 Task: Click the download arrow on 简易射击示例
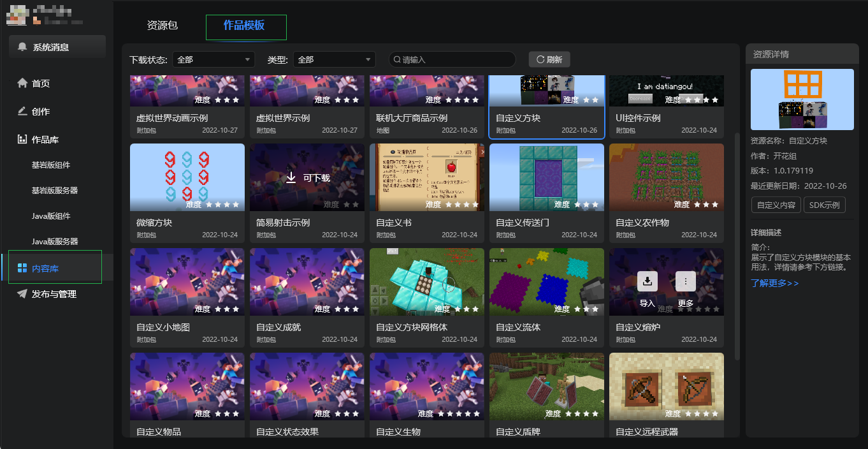click(291, 177)
